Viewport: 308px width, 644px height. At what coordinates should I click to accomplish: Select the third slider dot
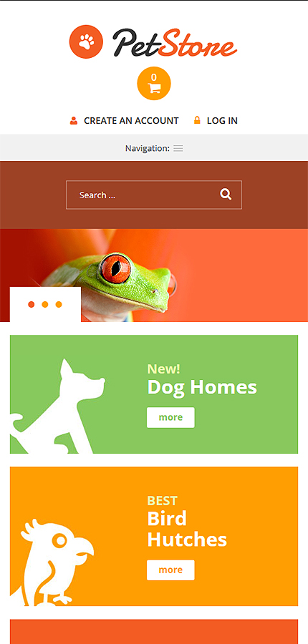coord(59,304)
